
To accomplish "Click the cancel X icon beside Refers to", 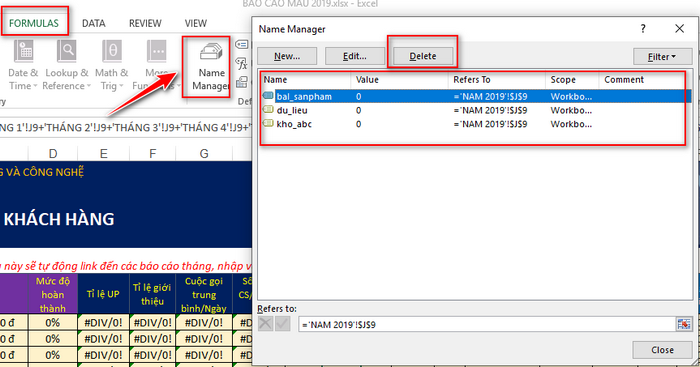I will tap(265, 324).
